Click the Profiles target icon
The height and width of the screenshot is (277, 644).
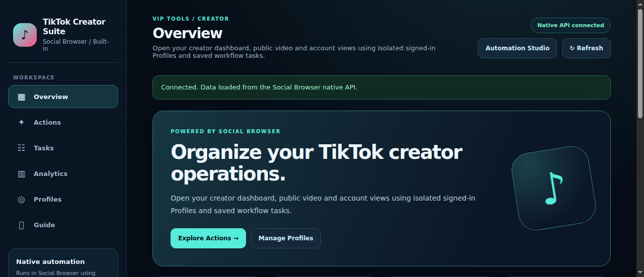pos(21,200)
